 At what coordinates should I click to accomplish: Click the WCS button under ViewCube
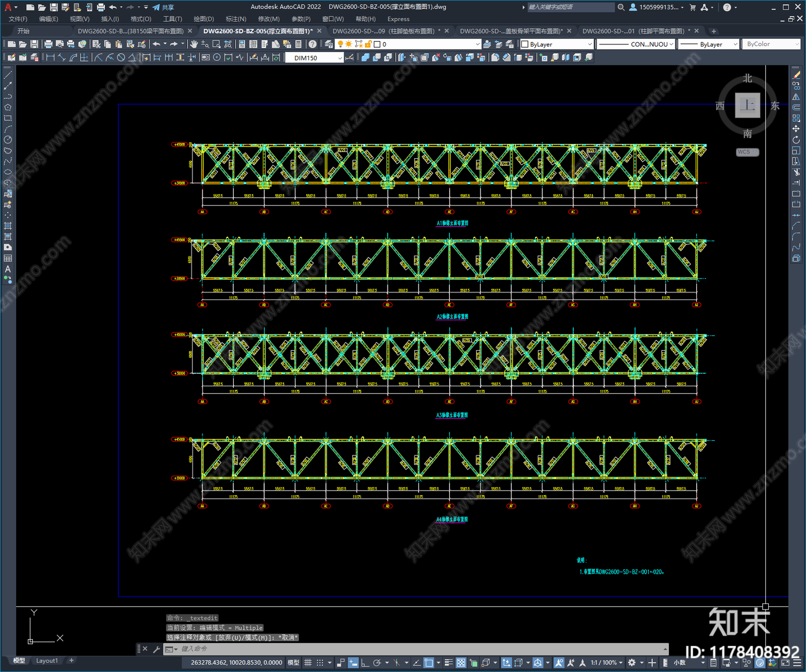[x=747, y=152]
